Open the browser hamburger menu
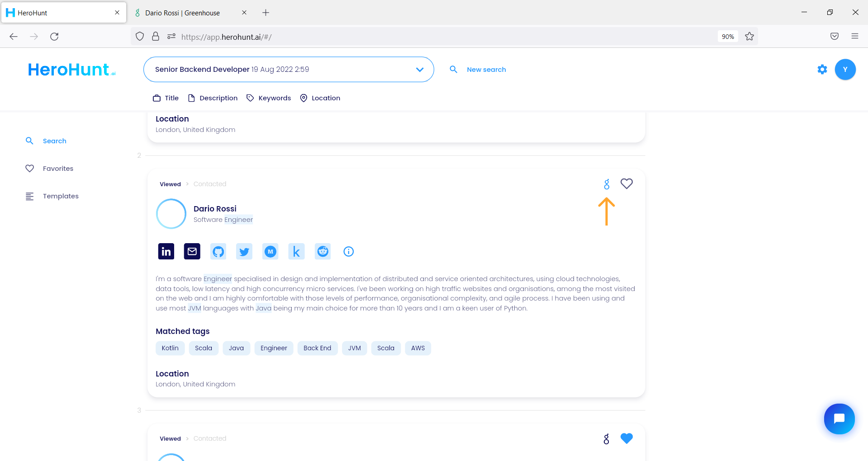The width and height of the screenshot is (868, 461). pyautogui.click(x=854, y=36)
